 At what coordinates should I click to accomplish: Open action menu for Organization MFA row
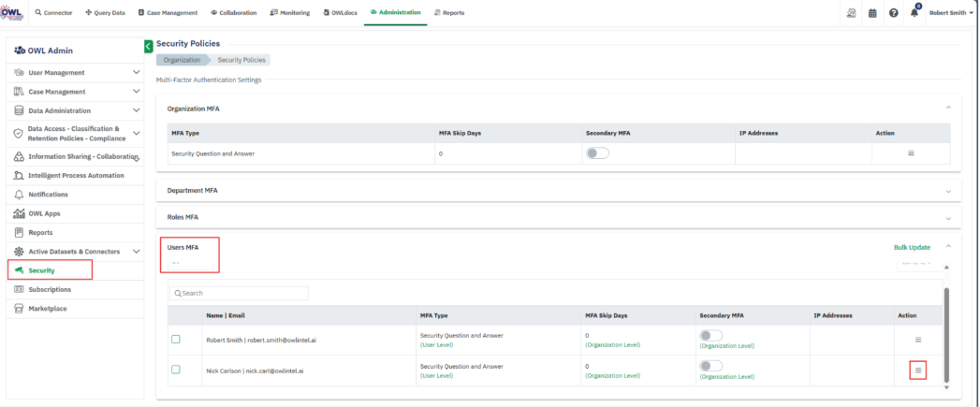pos(911,153)
